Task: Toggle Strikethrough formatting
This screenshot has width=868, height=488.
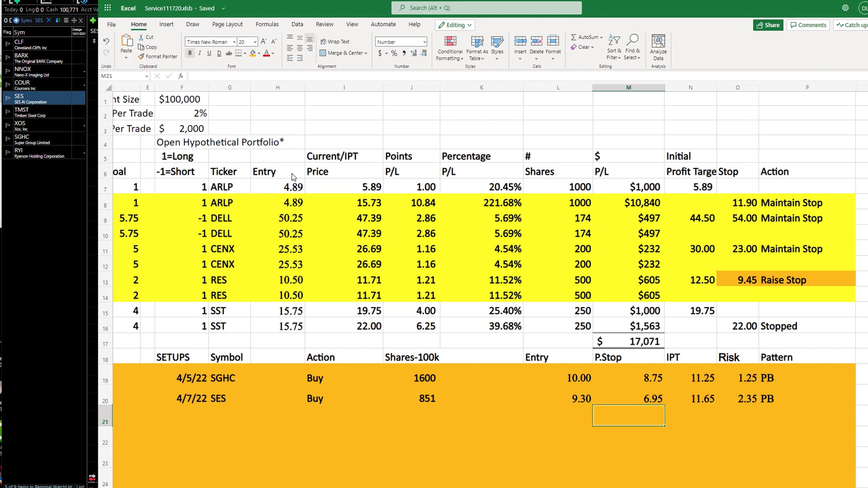Action: (229, 53)
